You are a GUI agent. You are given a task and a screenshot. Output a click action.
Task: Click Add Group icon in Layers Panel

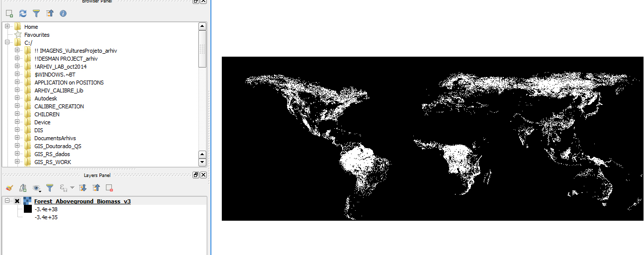click(23, 188)
